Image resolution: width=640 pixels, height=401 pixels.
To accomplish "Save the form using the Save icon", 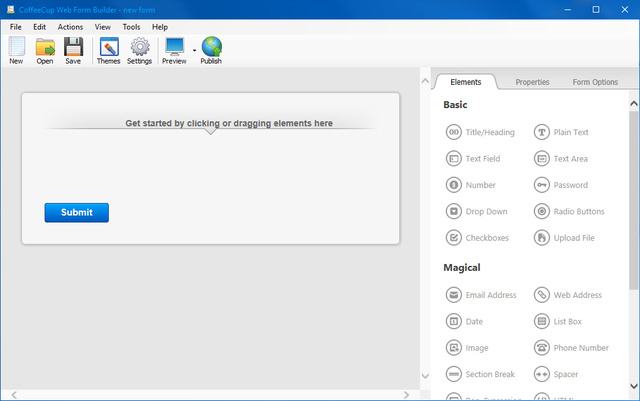I will 73,50.
